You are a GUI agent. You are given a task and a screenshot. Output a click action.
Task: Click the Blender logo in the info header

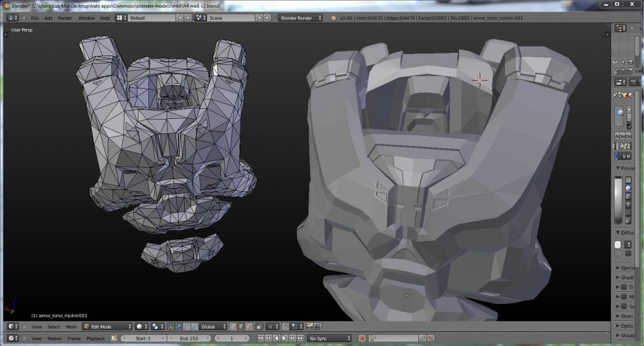pos(333,18)
